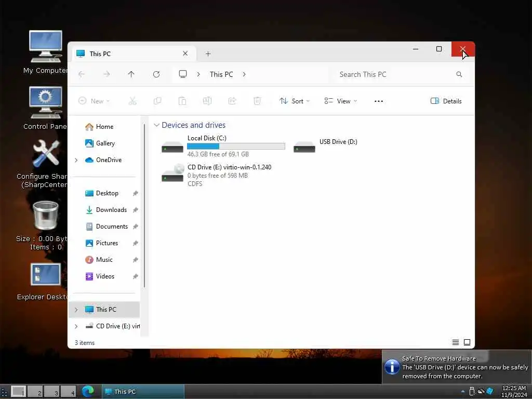Expand This PC tree node

(x=76, y=310)
